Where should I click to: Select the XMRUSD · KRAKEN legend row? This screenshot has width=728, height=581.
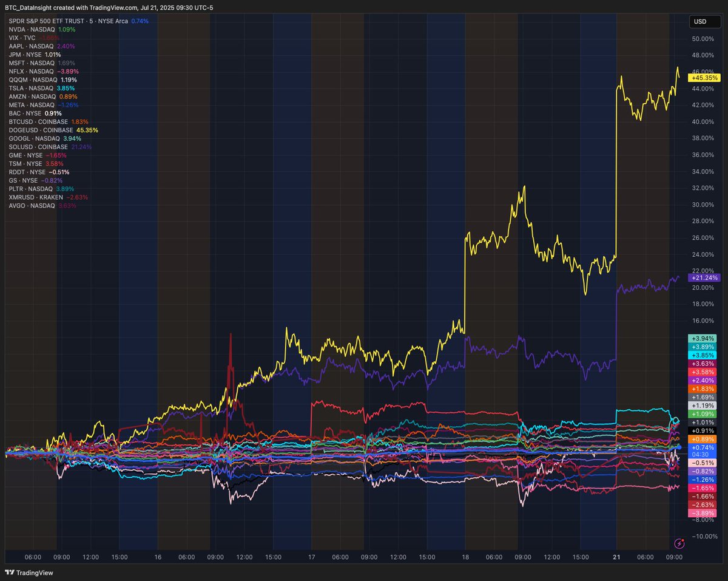(x=49, y=198)
